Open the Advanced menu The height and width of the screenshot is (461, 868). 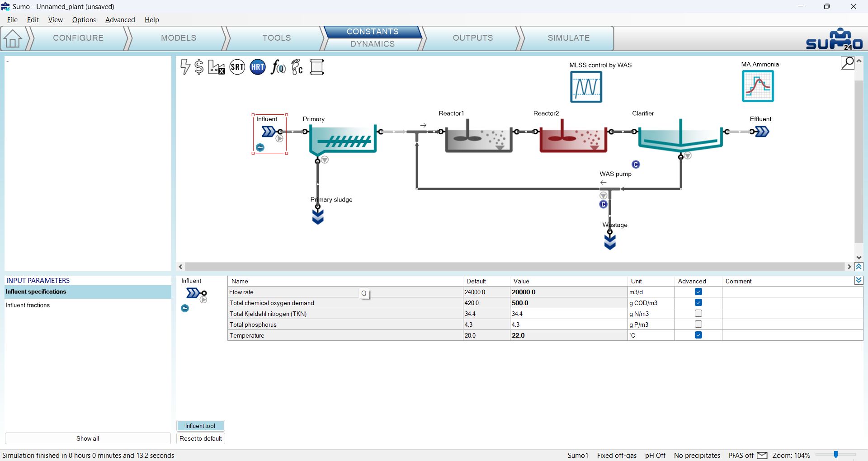tap(120, 20)
